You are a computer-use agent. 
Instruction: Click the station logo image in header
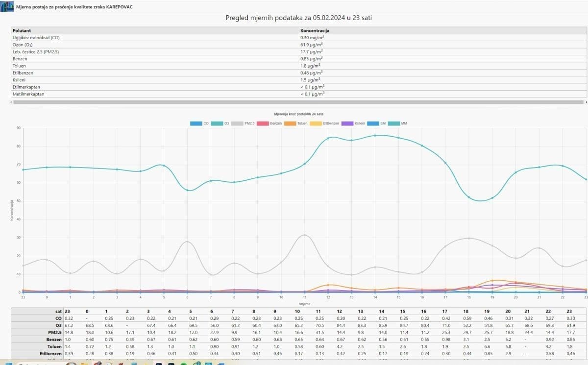pyautogui.click(x=7, y=7)
